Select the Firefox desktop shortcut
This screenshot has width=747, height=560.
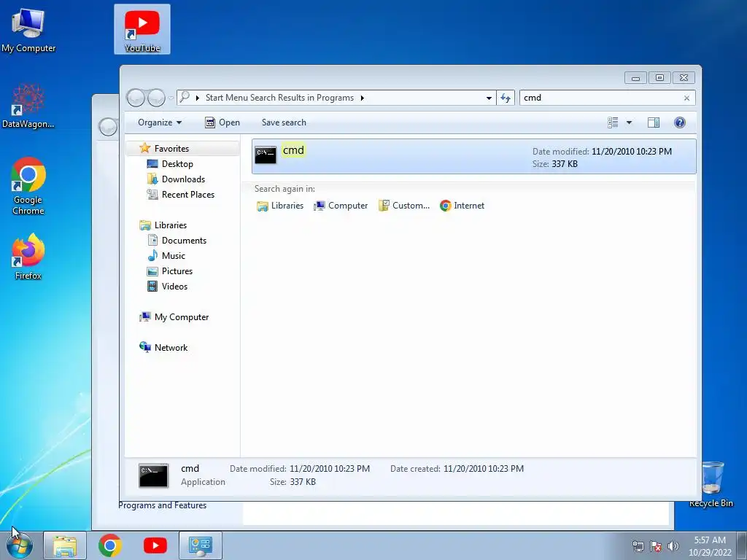click(x=28, y=256)
